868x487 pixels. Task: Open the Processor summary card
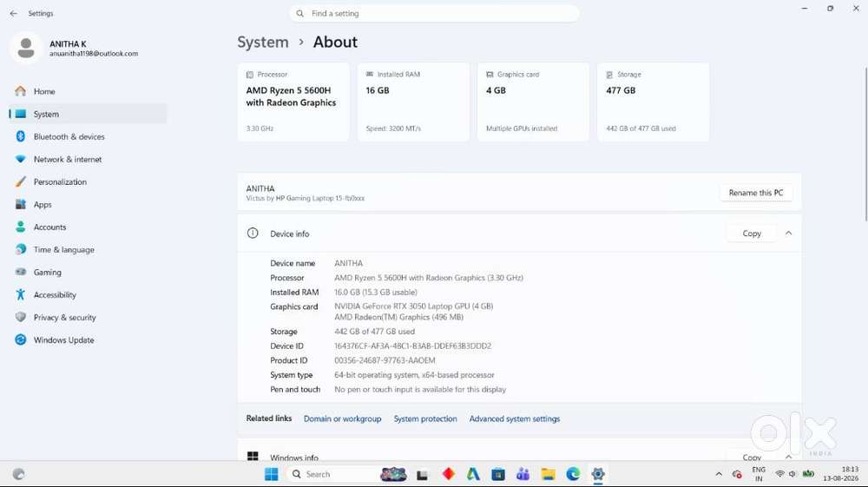293,102
